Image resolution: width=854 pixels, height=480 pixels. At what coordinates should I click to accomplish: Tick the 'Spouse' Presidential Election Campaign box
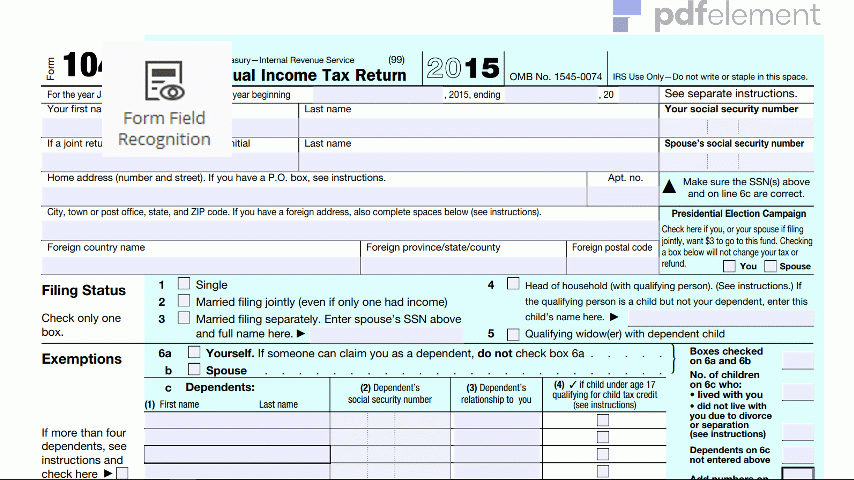click(x=770, y=266)
